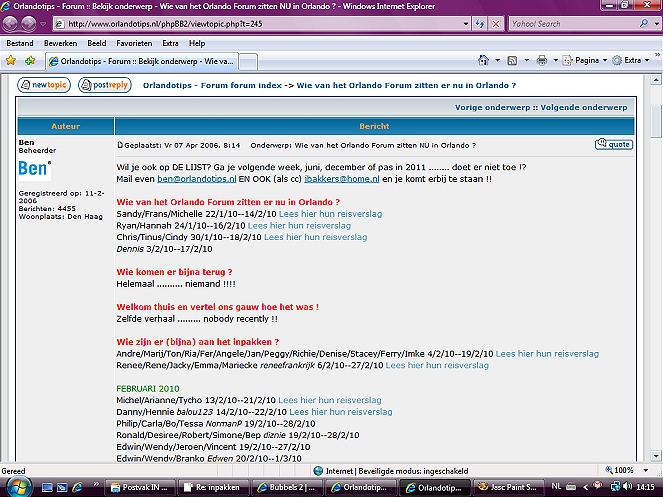Viewport: 663px width, 497px height.
Task: Open the Bewerken menu
Action: (60, 44)
